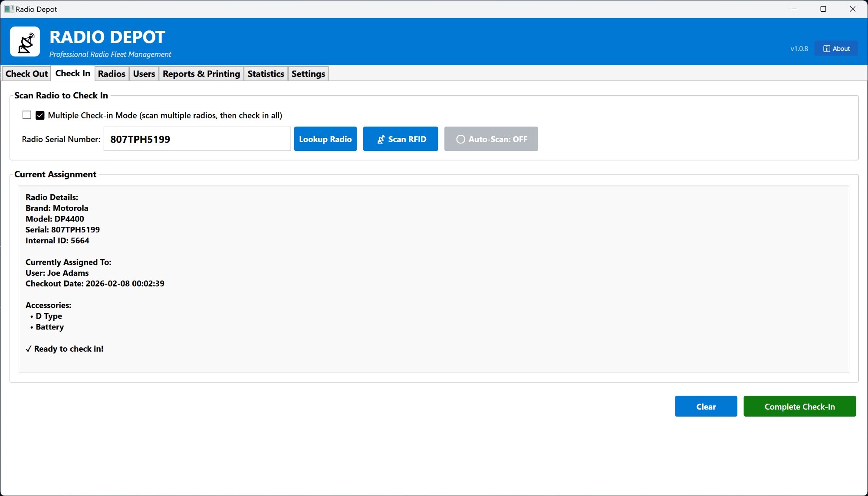Click the RFID icon on Scan RFID
The height and width of the screenshot is (496, 868).
tap(381, 140)
